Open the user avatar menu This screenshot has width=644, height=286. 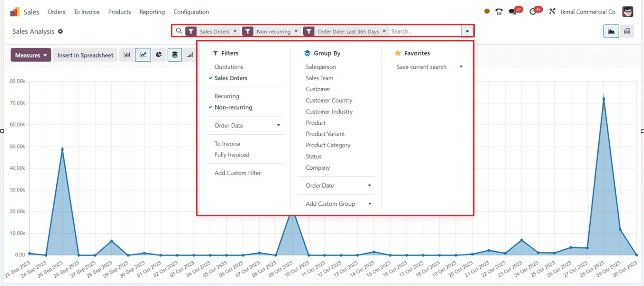pyautogui.click(x=628, y=11)
